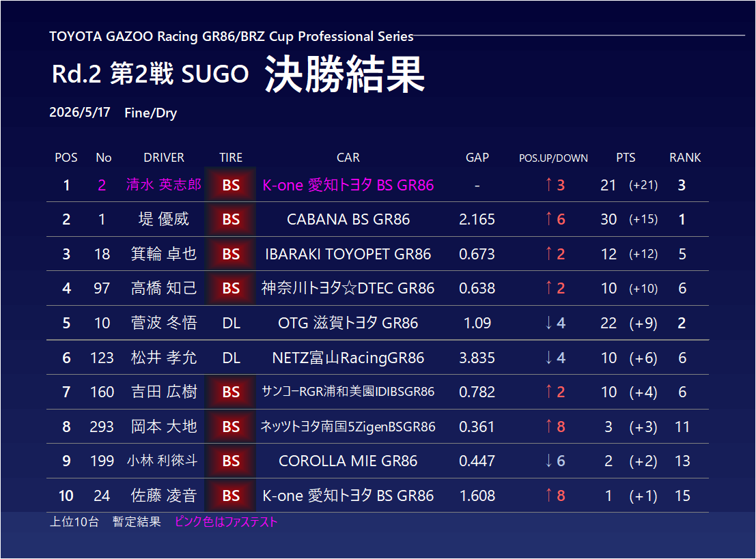Click points gain (+15) in 堤 優威's row

point(643,219)
